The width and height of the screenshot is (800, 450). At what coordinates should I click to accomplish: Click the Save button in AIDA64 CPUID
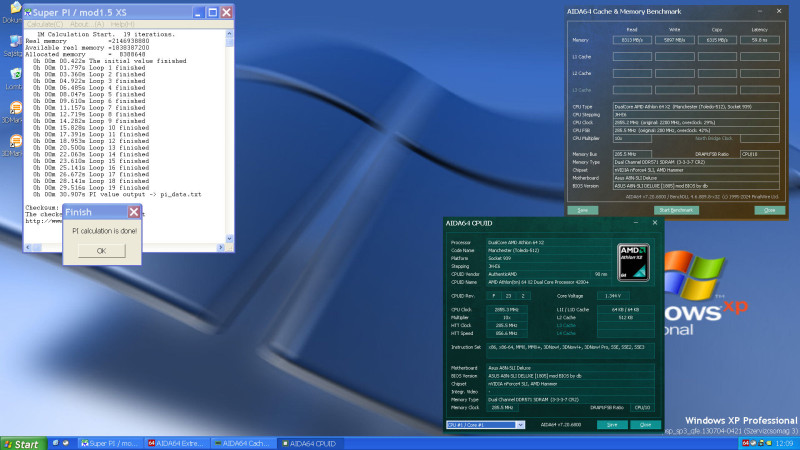point(612,424)
